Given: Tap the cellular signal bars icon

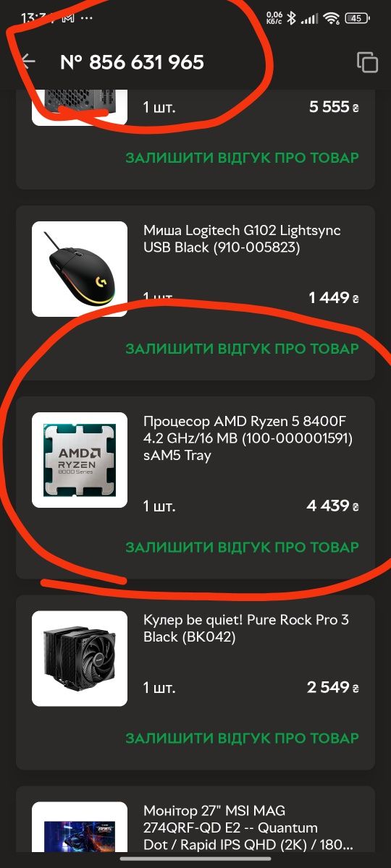Looking at the screenshot, I should 310,18.
